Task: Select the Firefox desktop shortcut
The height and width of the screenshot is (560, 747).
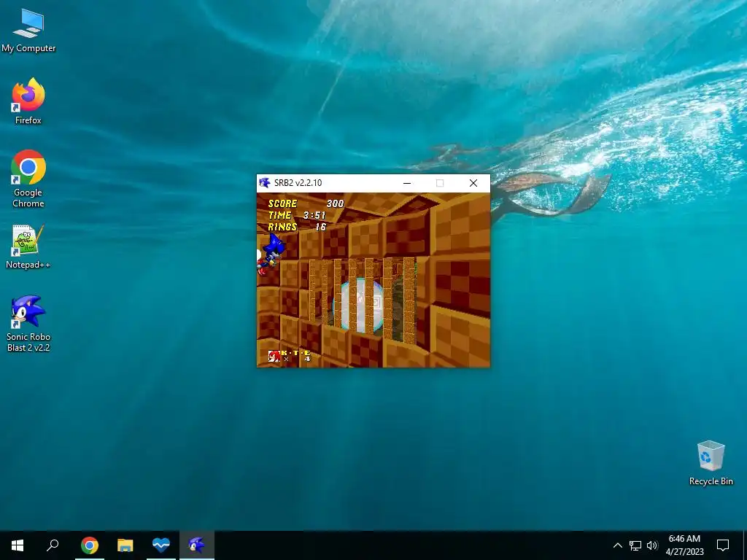Action: click(x=28, y=101)
